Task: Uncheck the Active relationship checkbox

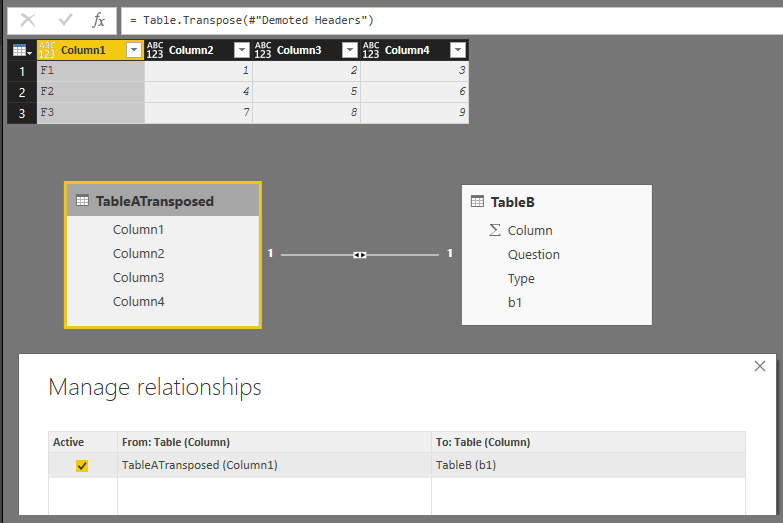Action: point(82,466)
